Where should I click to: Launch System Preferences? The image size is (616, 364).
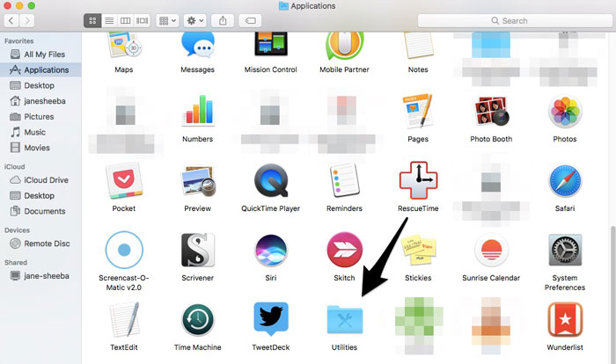coord(565,251)
